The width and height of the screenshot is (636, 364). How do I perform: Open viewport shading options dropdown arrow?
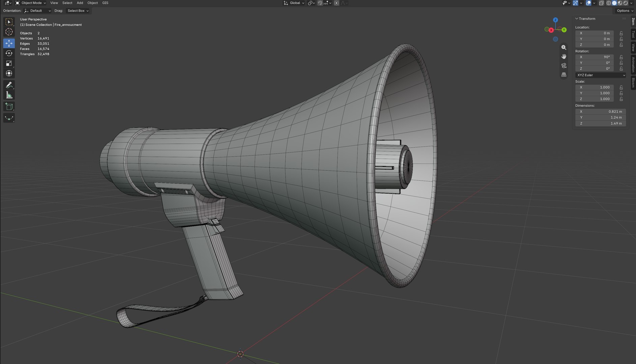(x=631, y=3)
